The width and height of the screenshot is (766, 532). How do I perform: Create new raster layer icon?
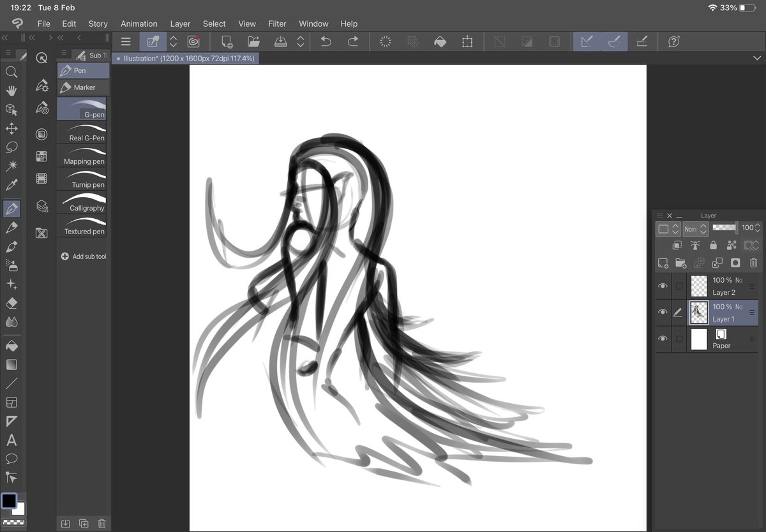pyautogui.click(x=663, y=263)
